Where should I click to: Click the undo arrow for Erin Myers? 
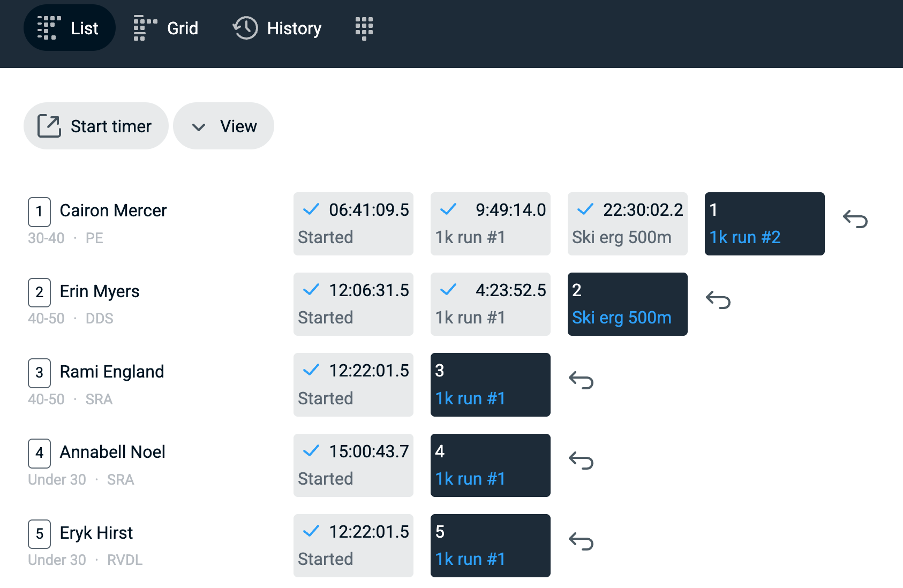(718, 300)
